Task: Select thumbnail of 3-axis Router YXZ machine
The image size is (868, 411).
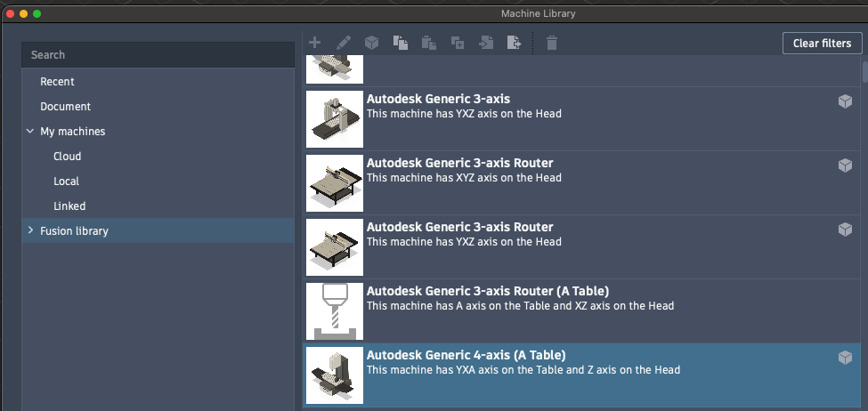Action: click(335, 247)
